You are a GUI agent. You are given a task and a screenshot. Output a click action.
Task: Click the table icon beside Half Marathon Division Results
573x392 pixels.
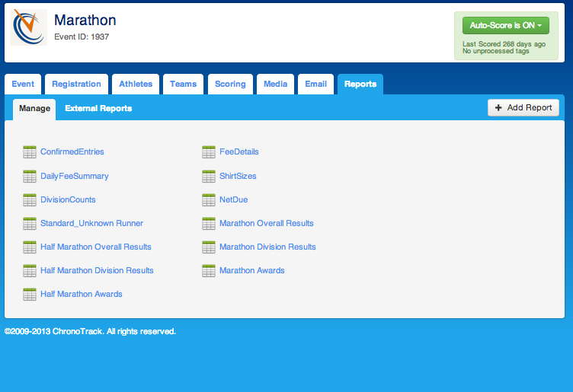point(30,270)
